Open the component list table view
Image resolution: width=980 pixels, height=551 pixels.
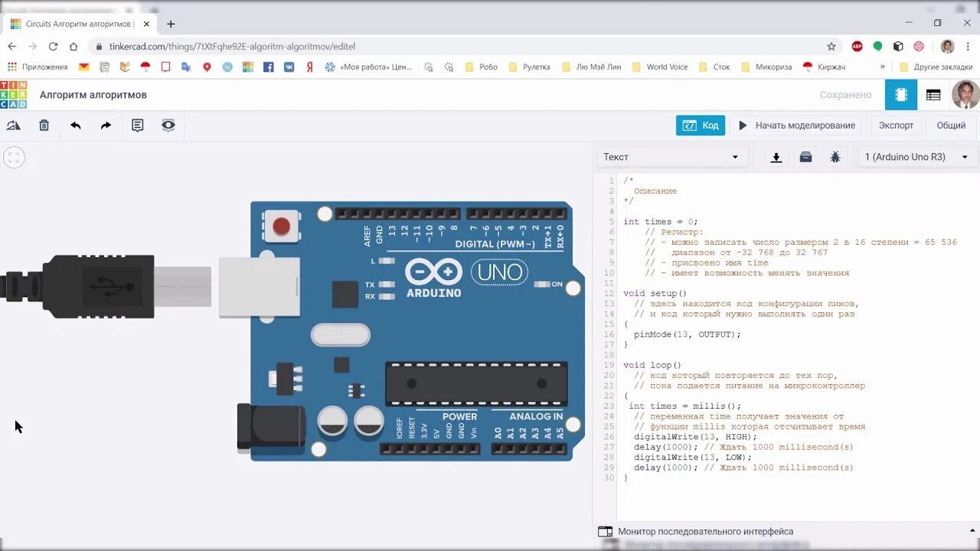(933, 95)
